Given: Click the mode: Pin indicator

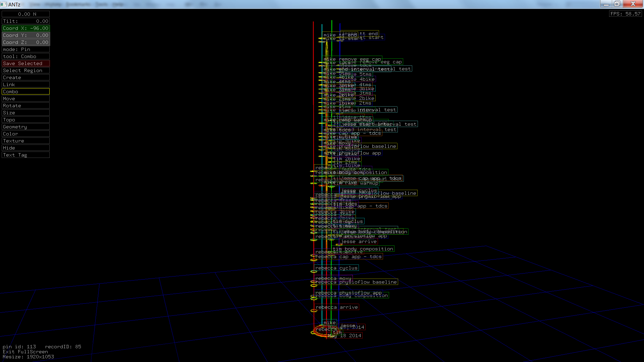Looking at the screenshot, I should click(25, 49).
